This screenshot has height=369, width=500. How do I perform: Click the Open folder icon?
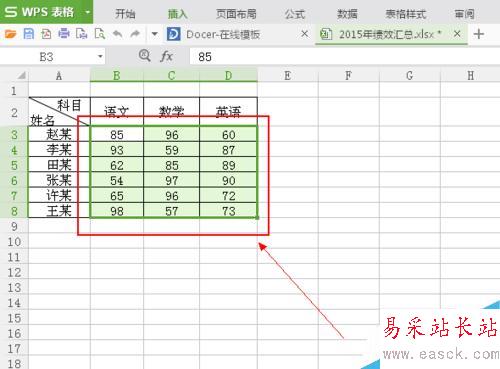(10, 34)
